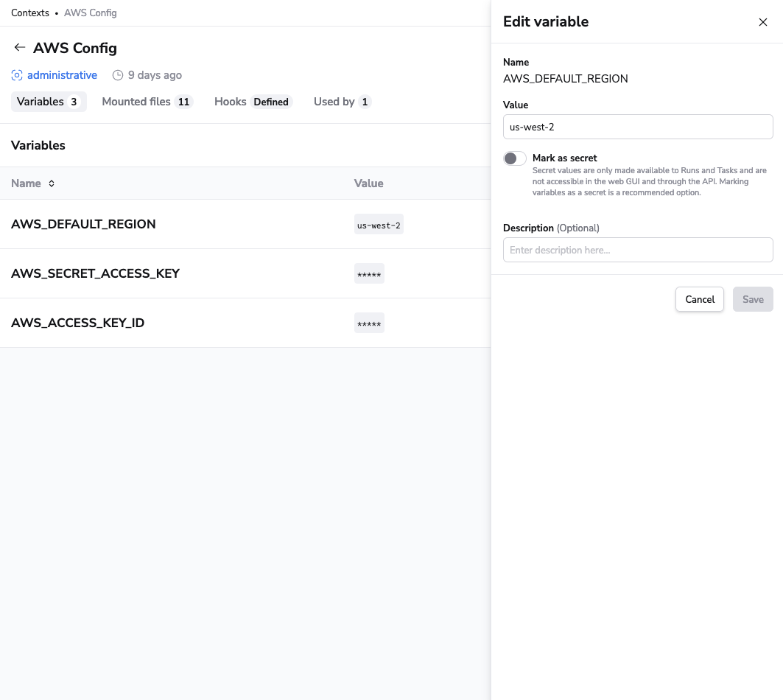Navigate to Contexts breadcrumb
783x700 pixels.
pos(30,13)
